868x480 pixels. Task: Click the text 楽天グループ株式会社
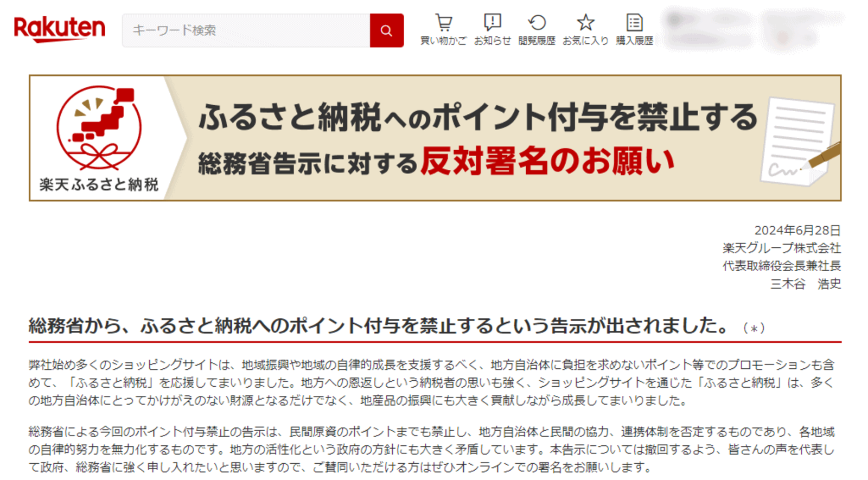tap(782, 248)
